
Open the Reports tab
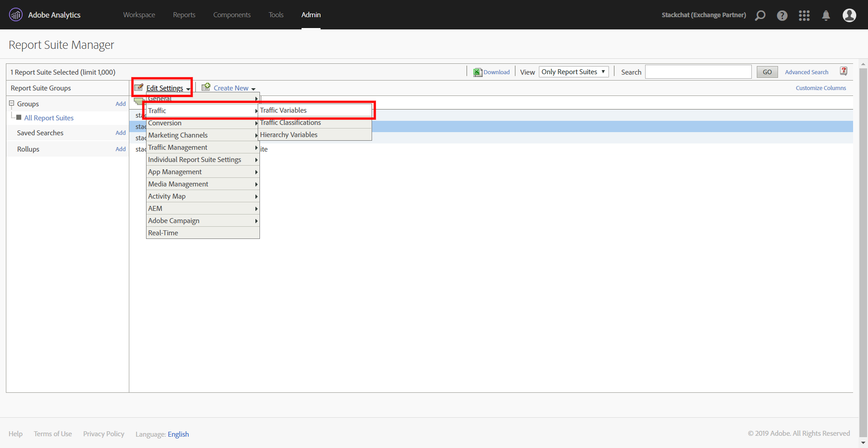tap(184, 15)
